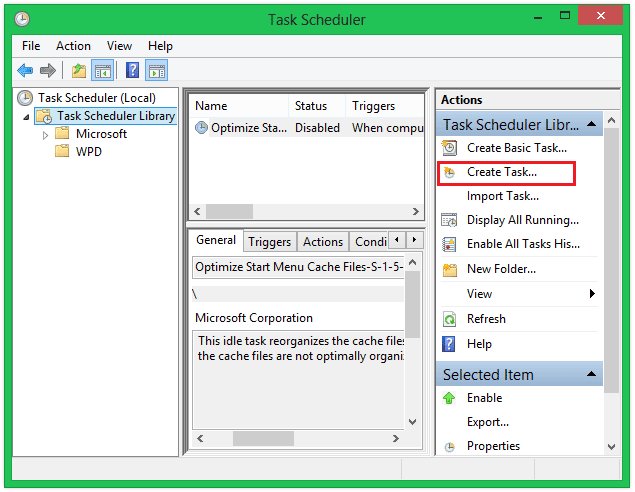Open the File menu

click(31, 46)
